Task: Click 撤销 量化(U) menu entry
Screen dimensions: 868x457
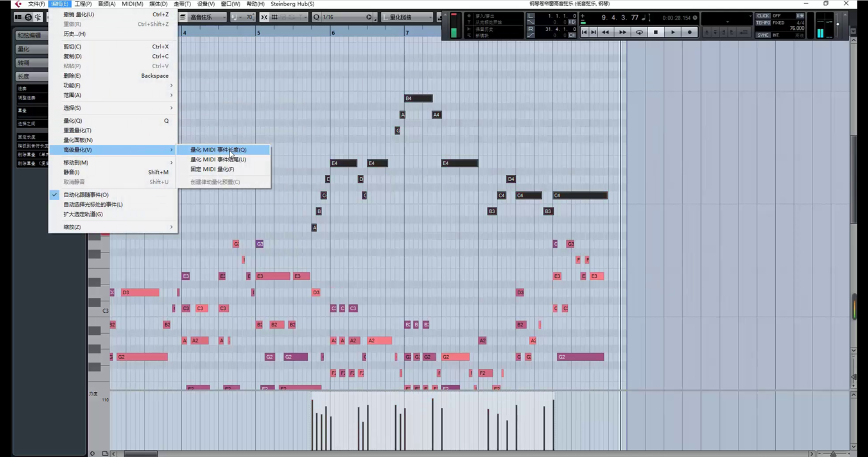Action: tap(113, 14)
